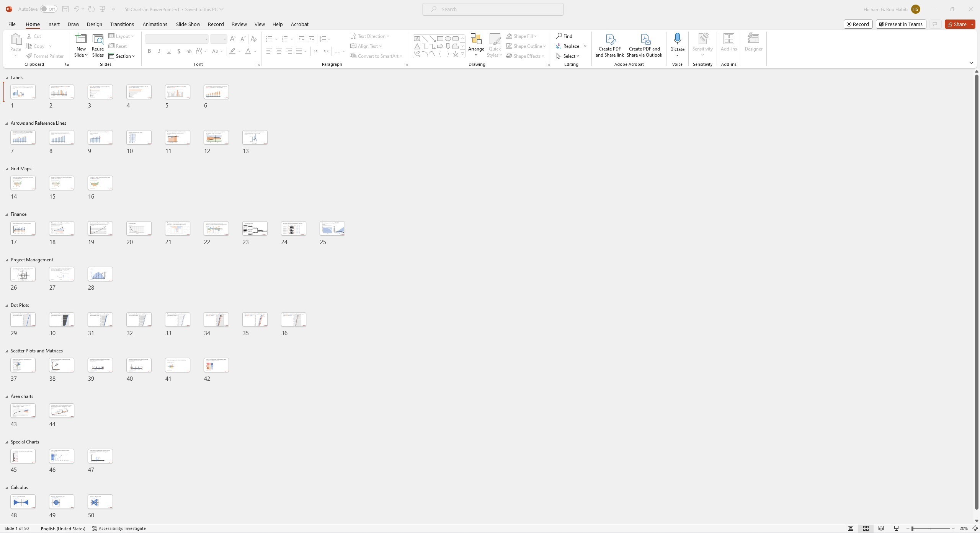This screenshot has height=533, width=980.
Task: Start Dictate microphone
Action: [x=677, y=45]
